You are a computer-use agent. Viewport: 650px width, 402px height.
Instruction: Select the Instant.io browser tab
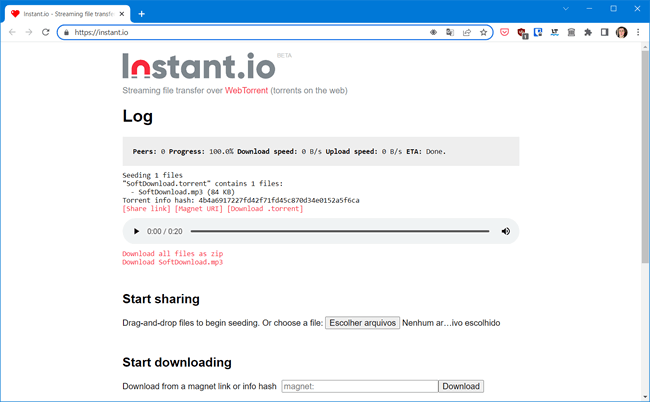[65, 13]
